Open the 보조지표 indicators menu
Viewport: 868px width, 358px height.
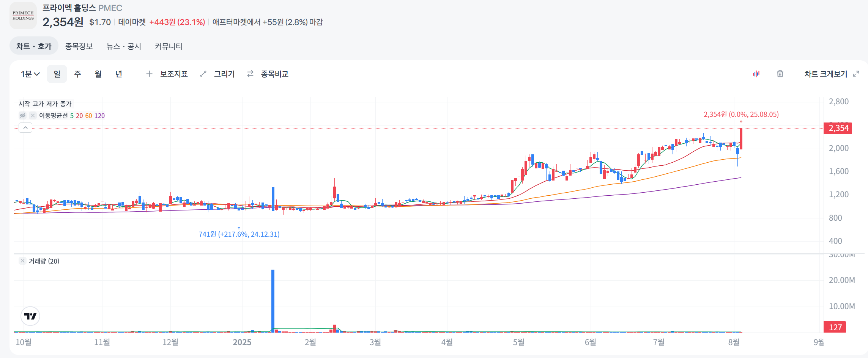coord(174,74)
